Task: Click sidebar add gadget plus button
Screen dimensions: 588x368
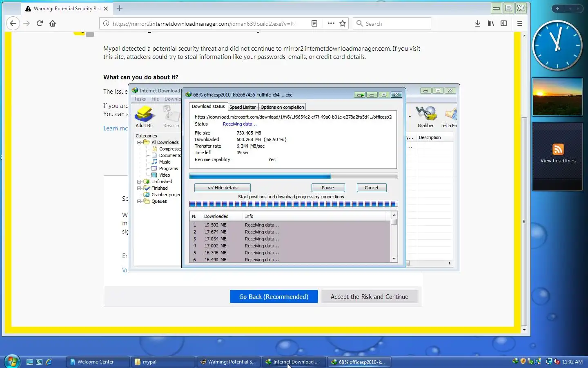Action: (557, 8)
